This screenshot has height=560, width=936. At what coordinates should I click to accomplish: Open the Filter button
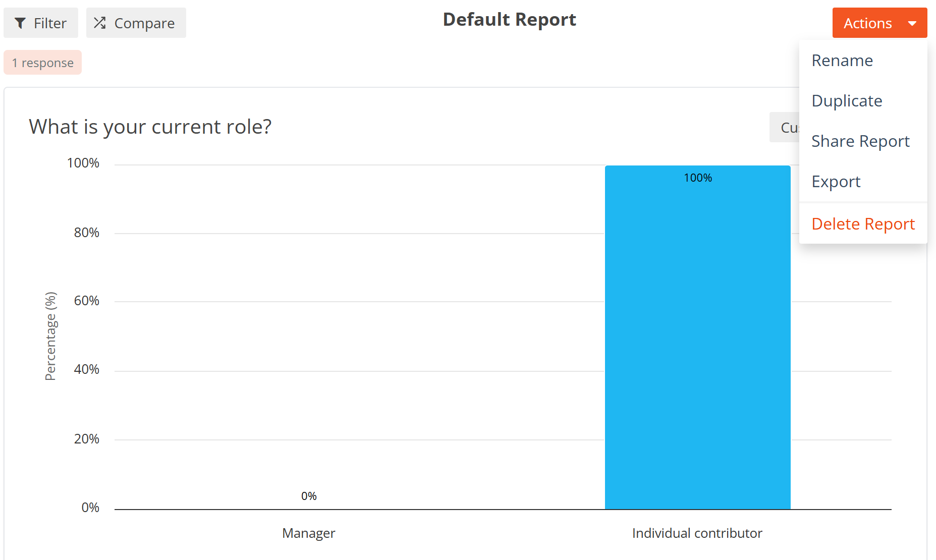[41, 23]
